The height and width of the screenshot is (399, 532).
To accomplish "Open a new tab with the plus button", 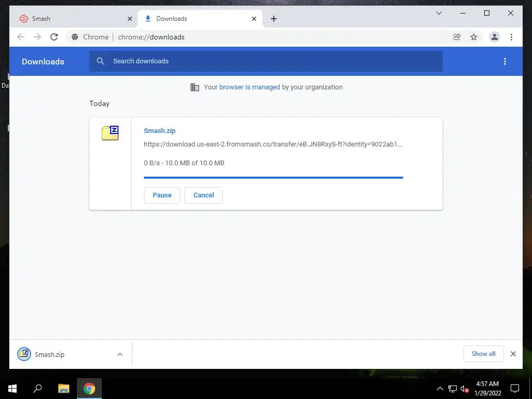I will tap(274, 19).
